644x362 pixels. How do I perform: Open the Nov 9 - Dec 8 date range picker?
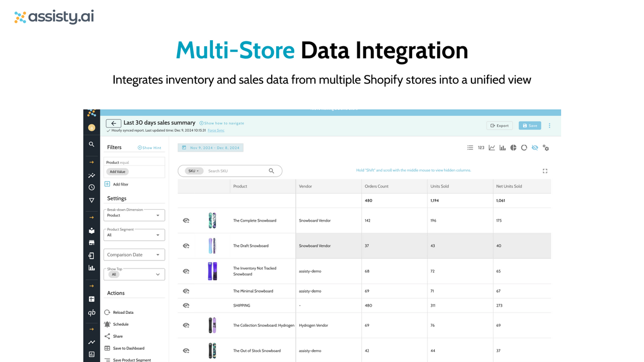point(210,148)
